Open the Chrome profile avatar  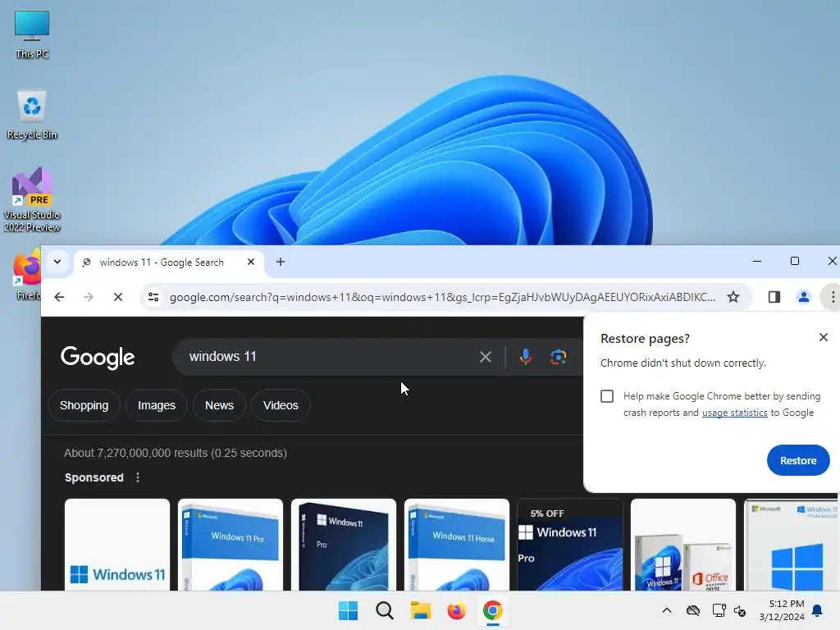[x=804, y=297]
